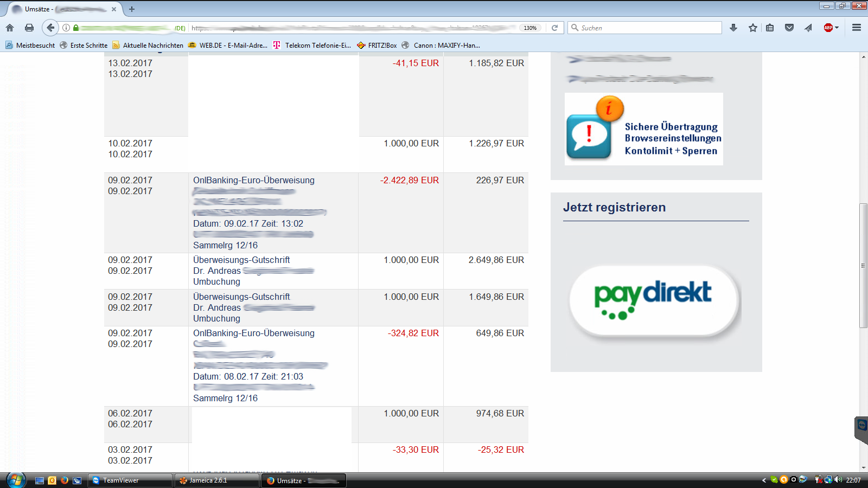This screenshot has height=488, width=868.
Task: Open the downloads arrow icon
Action: pyautogui.click(x=733, y=28)
